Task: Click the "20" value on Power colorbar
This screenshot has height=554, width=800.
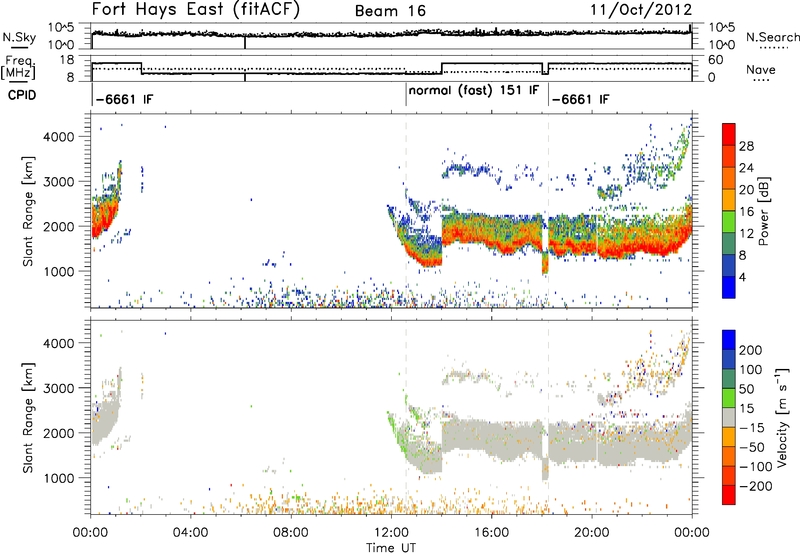Action: click(746, 190)
